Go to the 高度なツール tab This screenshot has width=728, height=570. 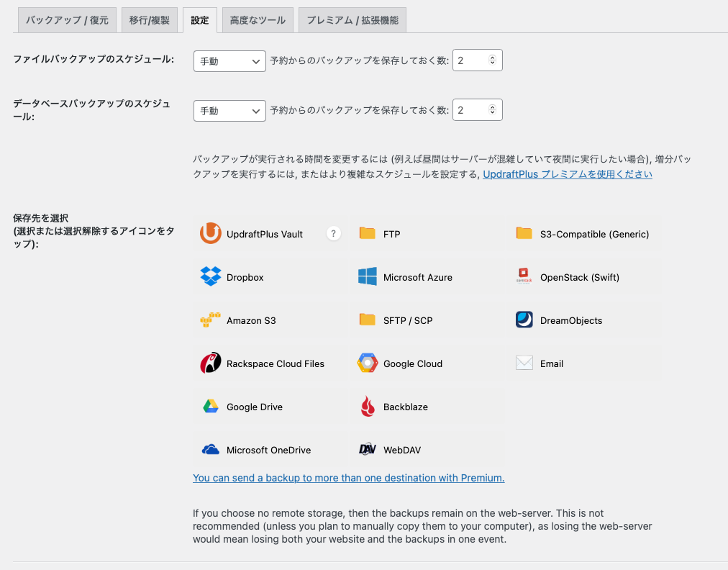click(258, 20)
